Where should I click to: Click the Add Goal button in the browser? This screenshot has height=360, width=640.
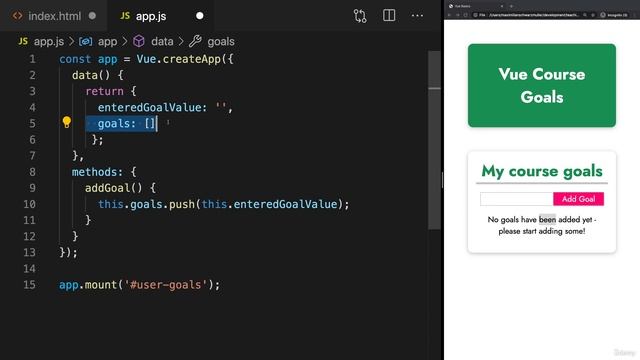click(x=578, y=199)
